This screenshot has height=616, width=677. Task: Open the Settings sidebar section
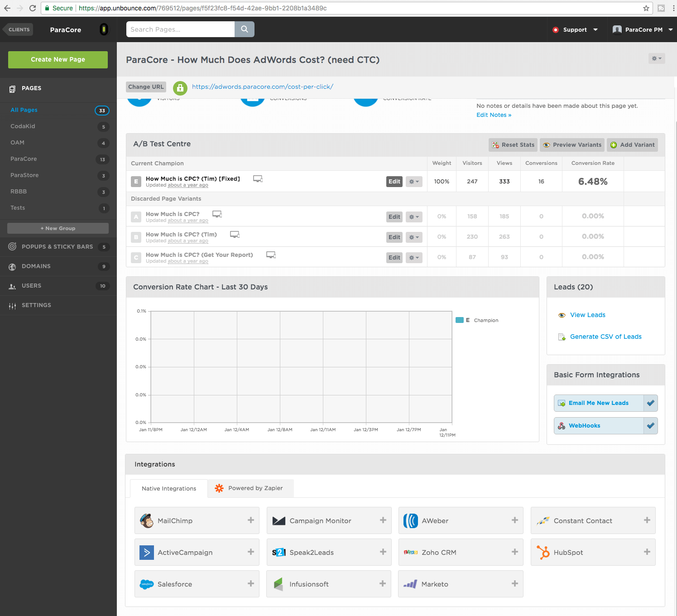[x=58, y=305]
